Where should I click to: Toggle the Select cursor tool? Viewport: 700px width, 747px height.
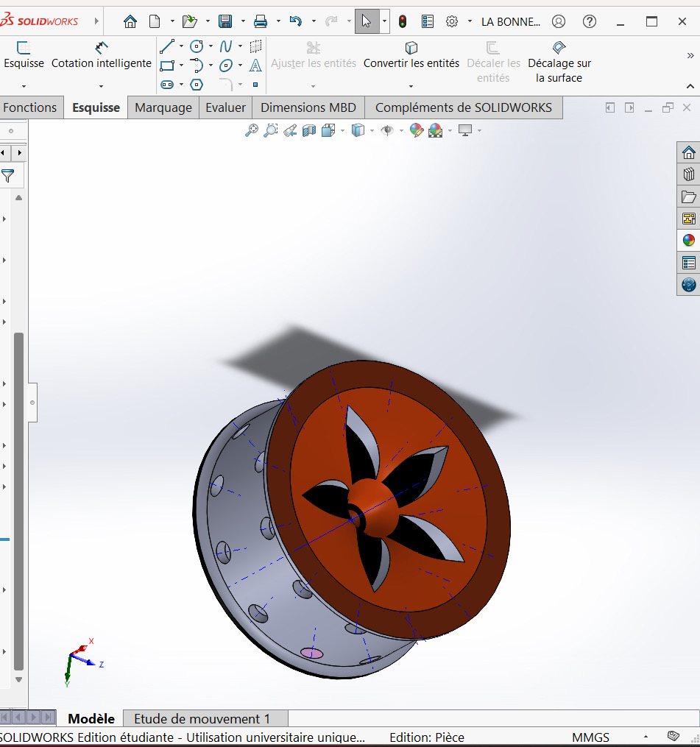(x=367, y=21)
